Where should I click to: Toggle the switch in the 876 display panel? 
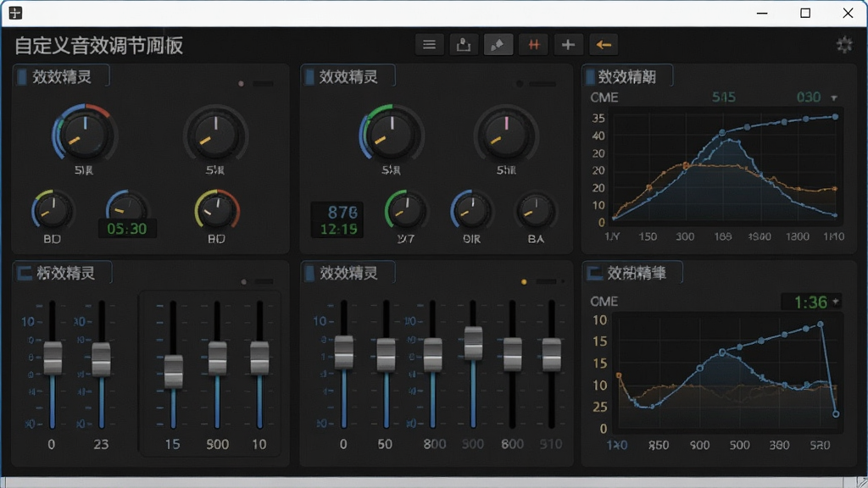(x=542, y=84)
